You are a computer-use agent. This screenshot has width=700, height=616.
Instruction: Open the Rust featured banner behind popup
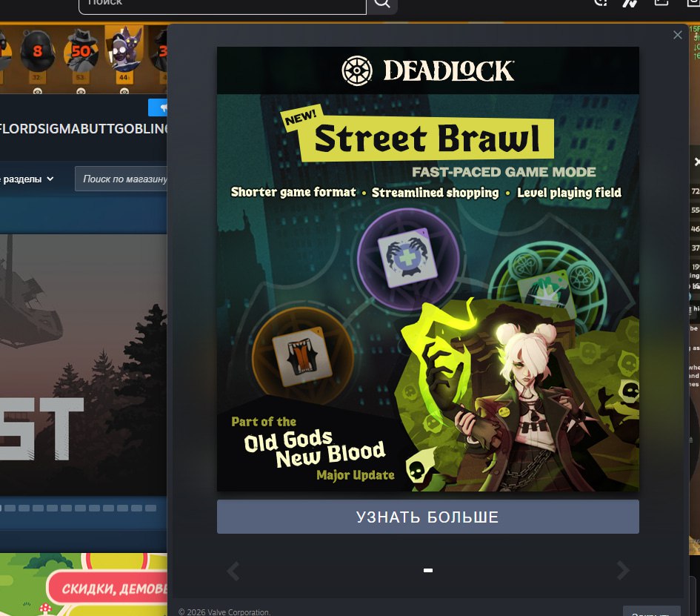point(84,364)
